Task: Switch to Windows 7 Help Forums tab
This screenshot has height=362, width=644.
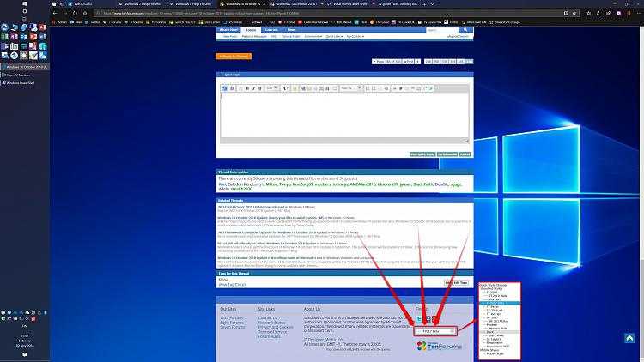Action: pyautogui.click(x=140, y=3)
